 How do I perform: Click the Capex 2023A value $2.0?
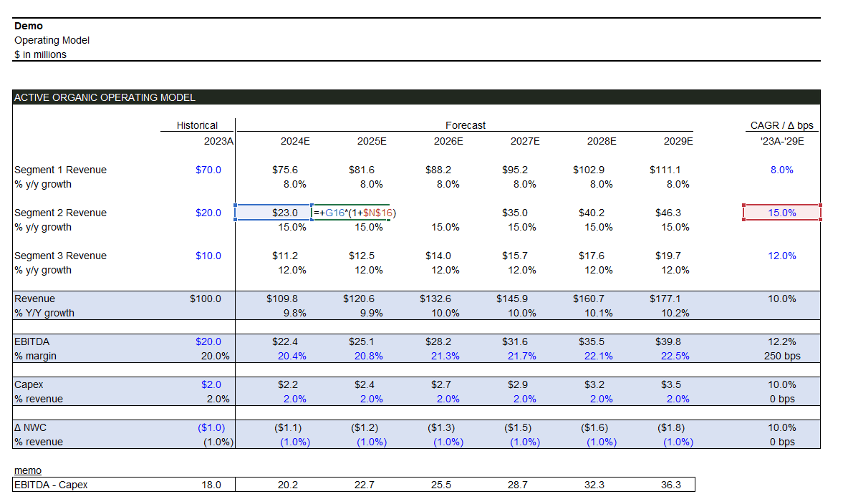(208, 384)
